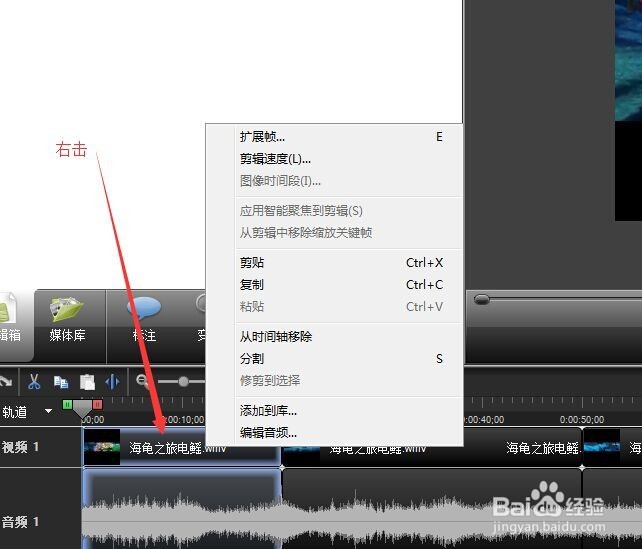Click the gray playhead on the timeline
Screen dimensions: 642x549
82,409
